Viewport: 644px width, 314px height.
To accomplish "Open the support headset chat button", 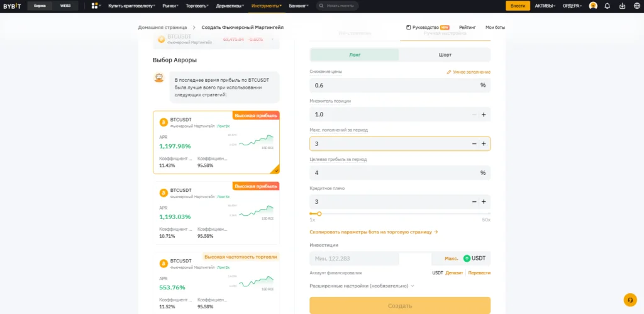I will [x=630, y=300].
